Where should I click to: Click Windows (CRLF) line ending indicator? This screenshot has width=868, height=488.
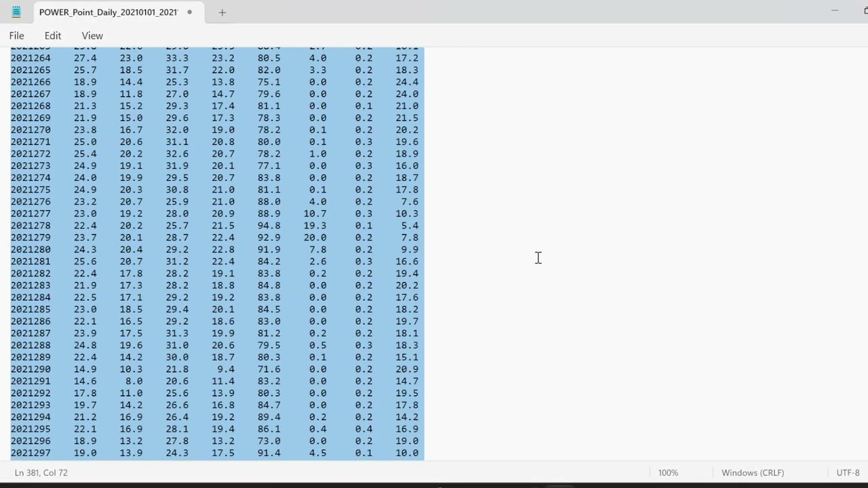753,472
